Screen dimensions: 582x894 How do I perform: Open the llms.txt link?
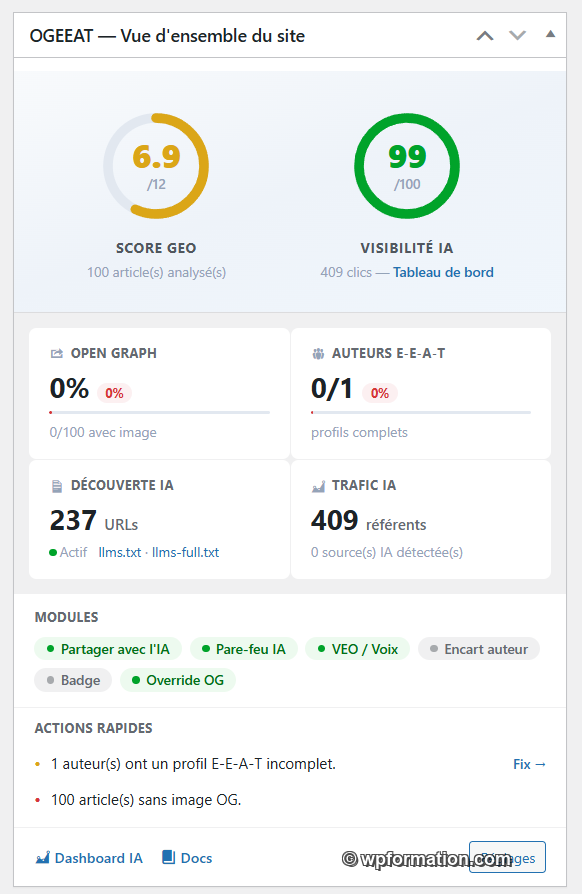(120, 552)
